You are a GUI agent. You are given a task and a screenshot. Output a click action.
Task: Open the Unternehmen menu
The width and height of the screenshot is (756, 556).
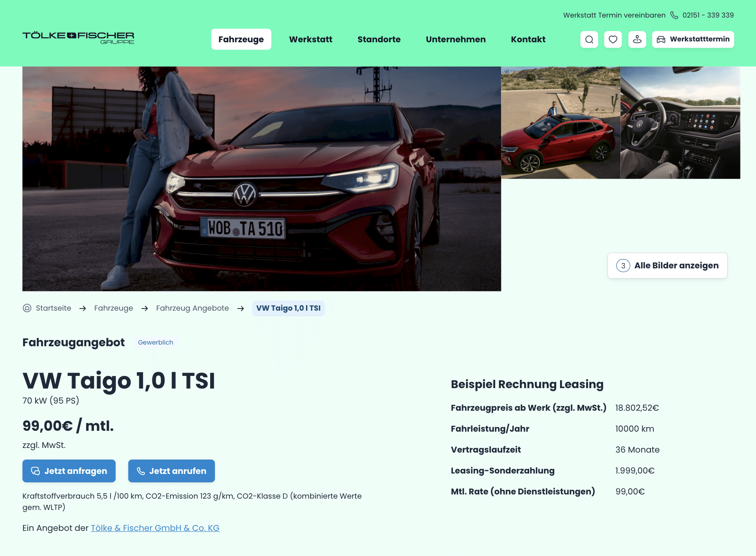[x=455, y=39]
